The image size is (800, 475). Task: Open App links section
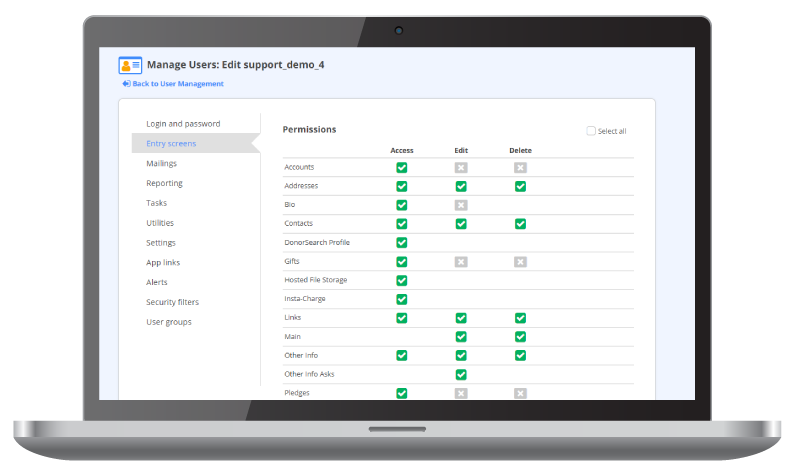(x=163, y=262)
